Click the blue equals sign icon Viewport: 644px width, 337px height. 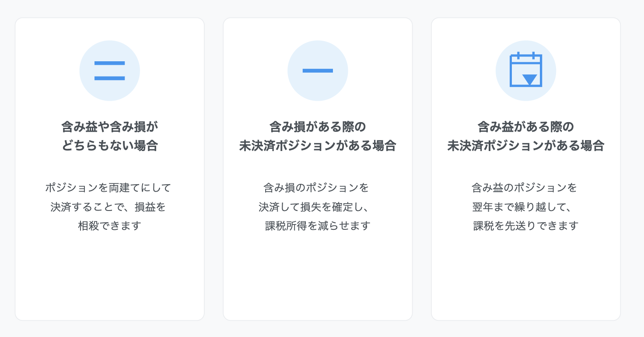coord(109,71)
